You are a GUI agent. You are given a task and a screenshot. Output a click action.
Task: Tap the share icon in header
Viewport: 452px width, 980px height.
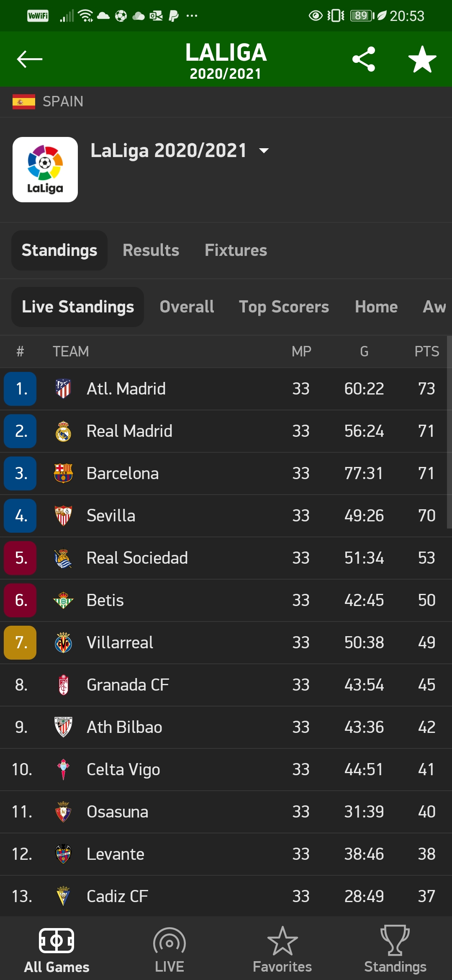tap(363, 59)
